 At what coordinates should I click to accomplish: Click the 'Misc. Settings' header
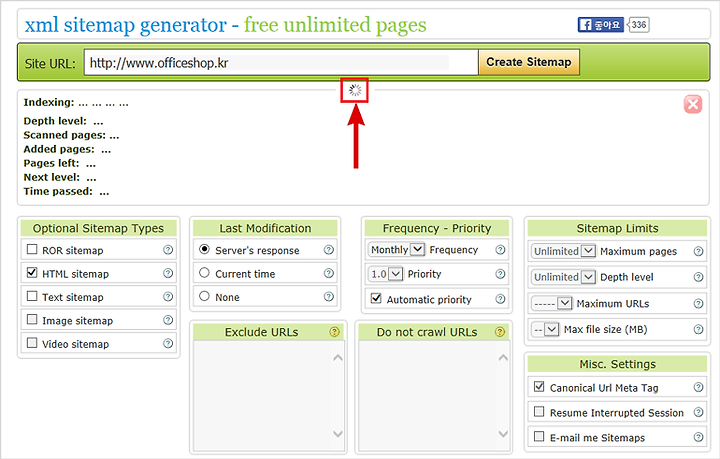pyautogui.click(x=617, y=364)
